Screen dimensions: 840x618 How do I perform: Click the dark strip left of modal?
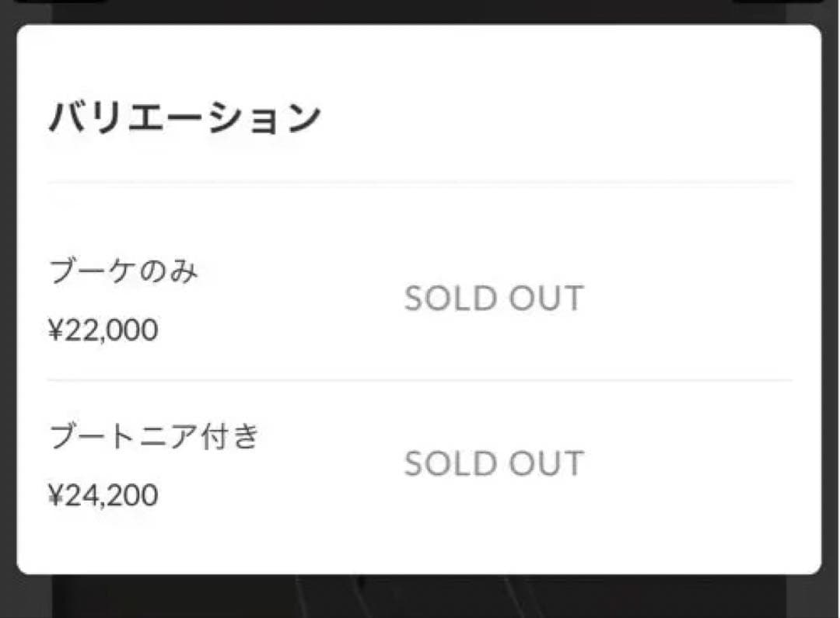coord(8,311)
